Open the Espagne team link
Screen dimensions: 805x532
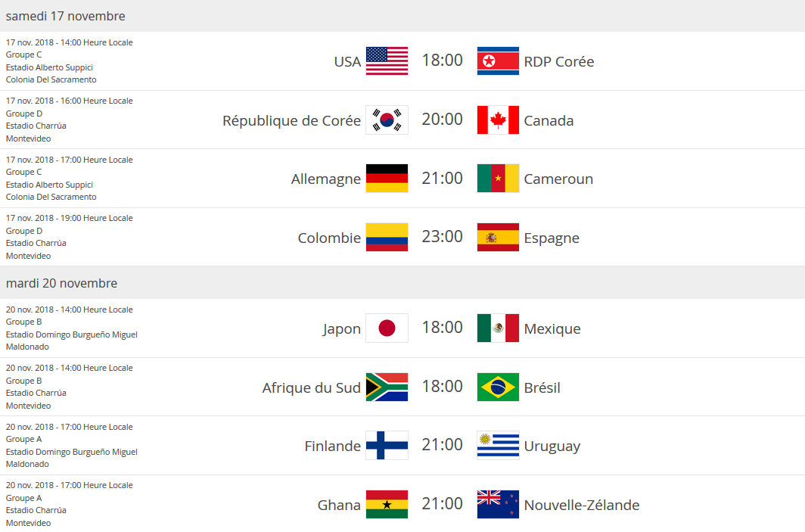click(x=552, y=238)
